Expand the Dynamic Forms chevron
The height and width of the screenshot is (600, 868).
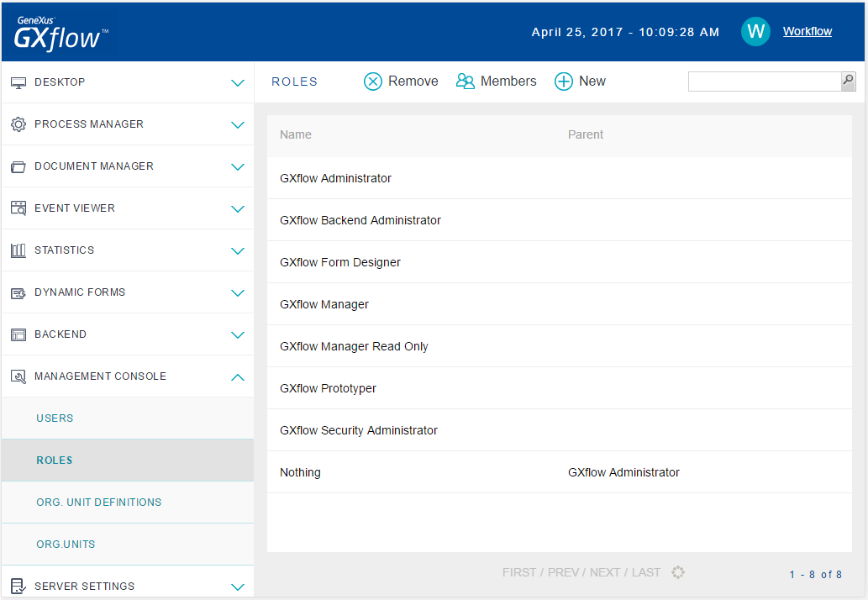click(238, 293)
